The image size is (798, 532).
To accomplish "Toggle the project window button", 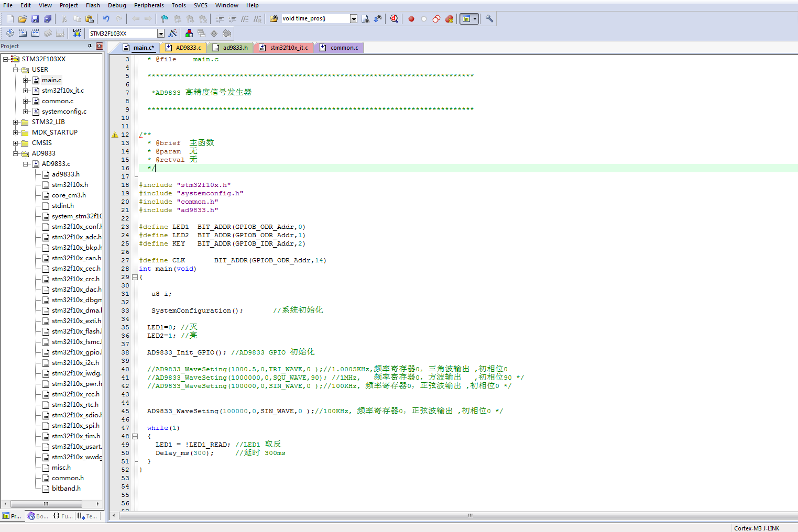I will click(466, 19).
